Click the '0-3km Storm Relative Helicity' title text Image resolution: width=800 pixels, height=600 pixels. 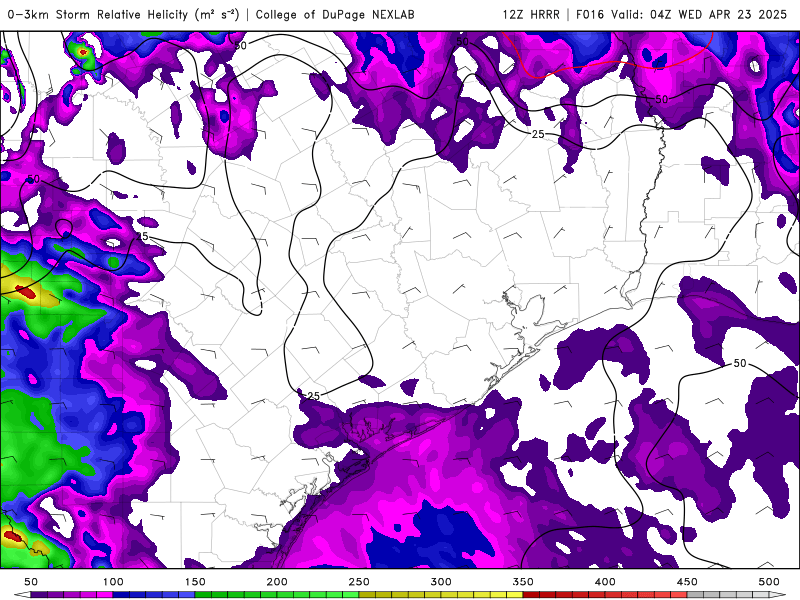click(x=97, y=14)
